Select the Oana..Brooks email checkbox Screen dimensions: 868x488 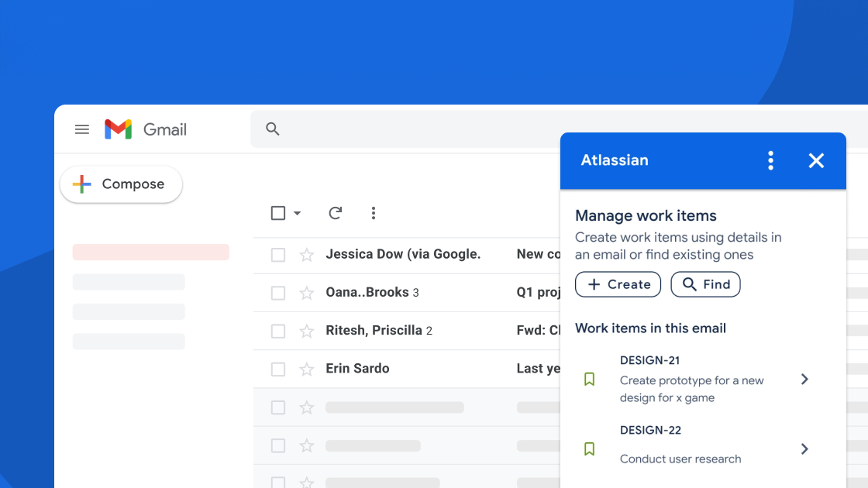tap(278, 293)
